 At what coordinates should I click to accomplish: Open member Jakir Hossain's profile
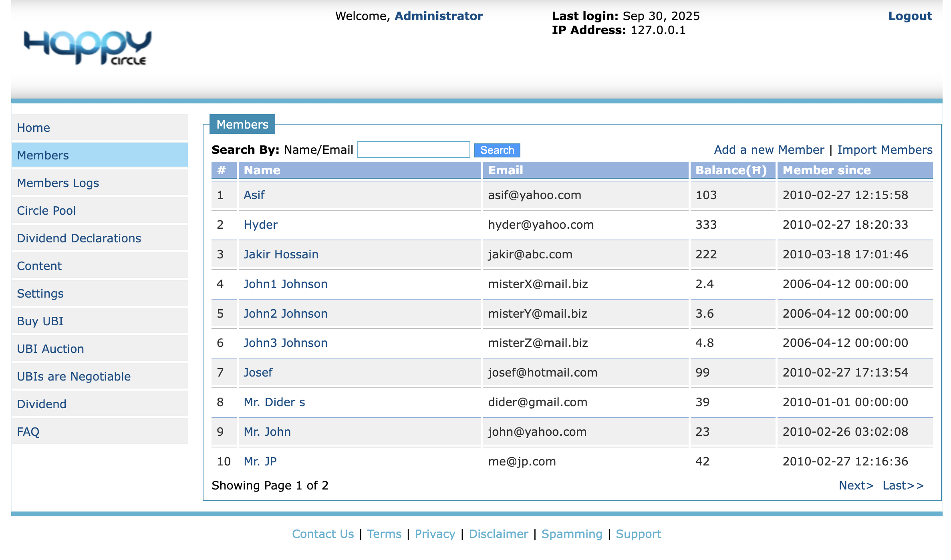point(281,254)
